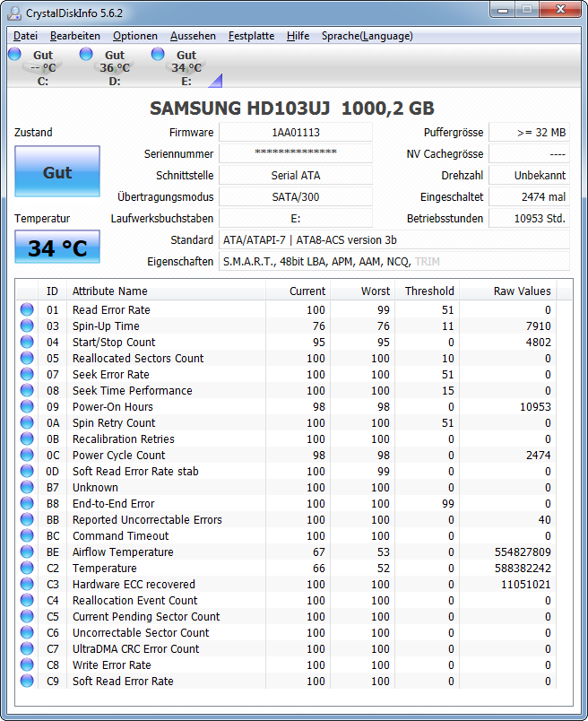
Task: Click status orb of Power-On Hours
Action: pyautogui.click(x=27, y=406)
